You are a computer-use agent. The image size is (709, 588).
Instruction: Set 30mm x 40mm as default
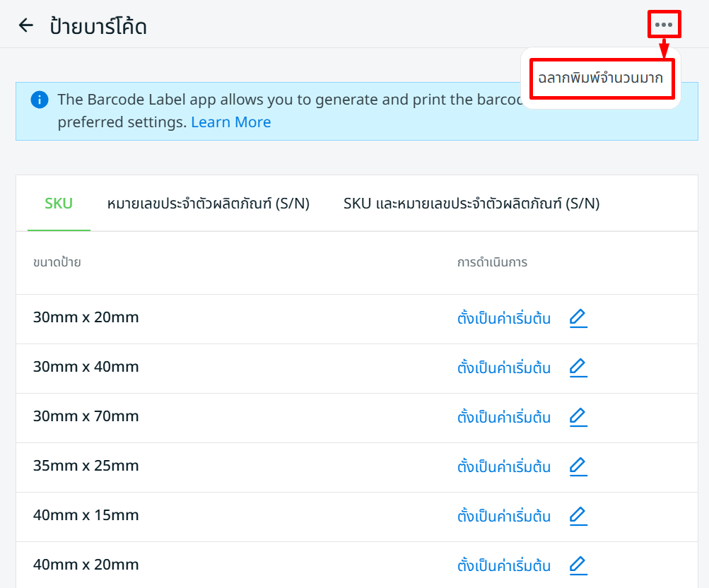[x=504, y=367]
